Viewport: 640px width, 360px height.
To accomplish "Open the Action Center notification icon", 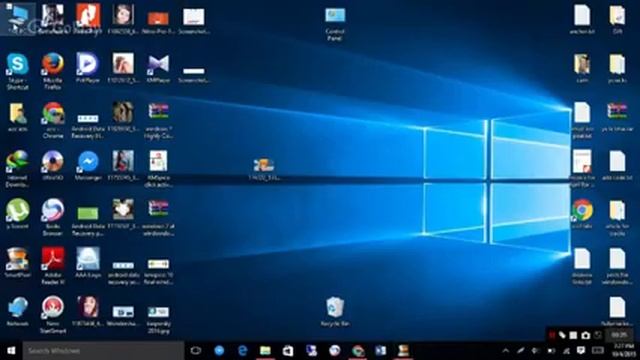I will click(x=581, y=351).
